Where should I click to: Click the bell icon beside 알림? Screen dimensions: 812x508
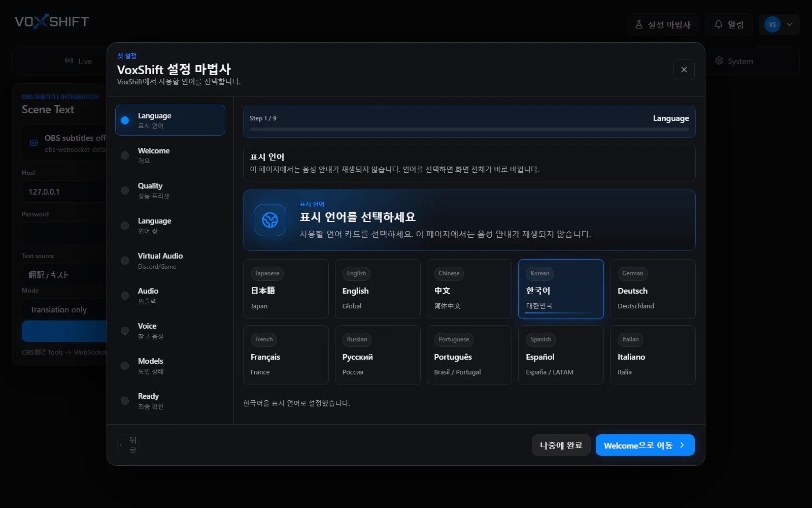point(719,24)
